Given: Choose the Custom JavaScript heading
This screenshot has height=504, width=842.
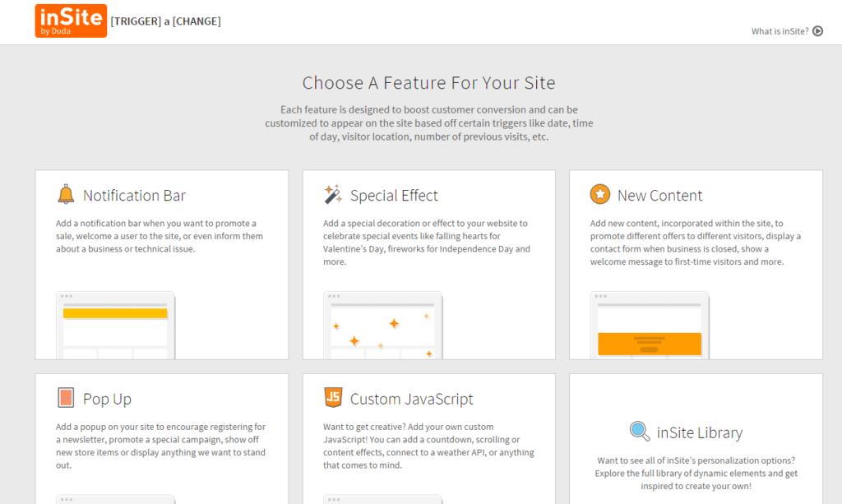Looking at the screenshot, I should click(411, 400).
